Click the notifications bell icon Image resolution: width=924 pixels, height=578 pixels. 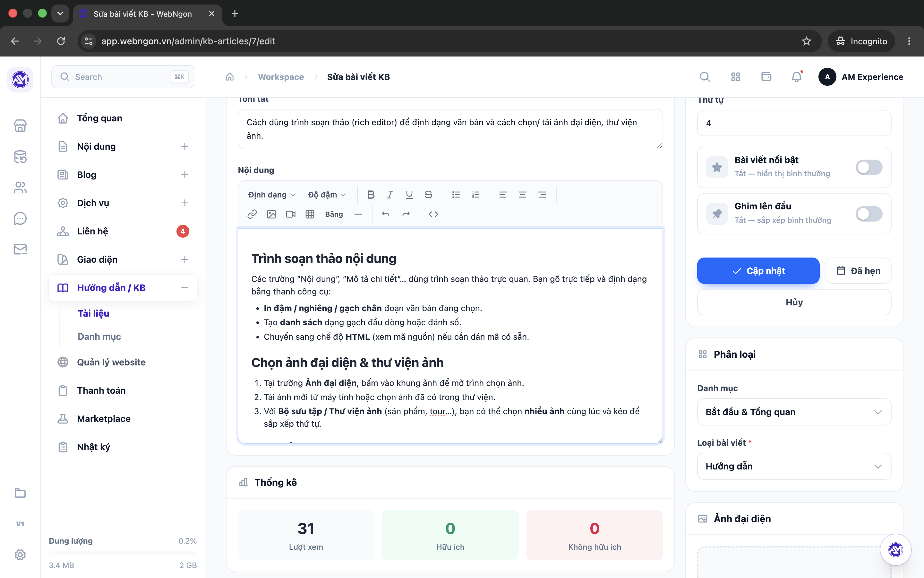(797, 77)
